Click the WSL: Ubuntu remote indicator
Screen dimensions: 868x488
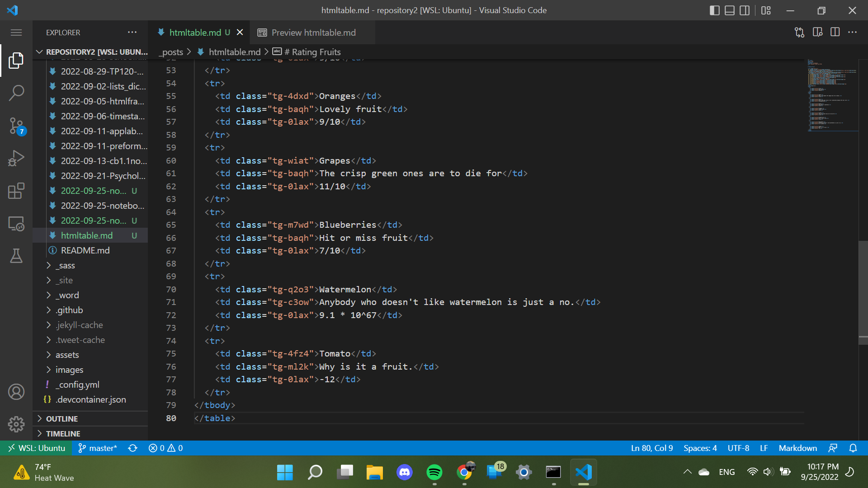(37, 448)
